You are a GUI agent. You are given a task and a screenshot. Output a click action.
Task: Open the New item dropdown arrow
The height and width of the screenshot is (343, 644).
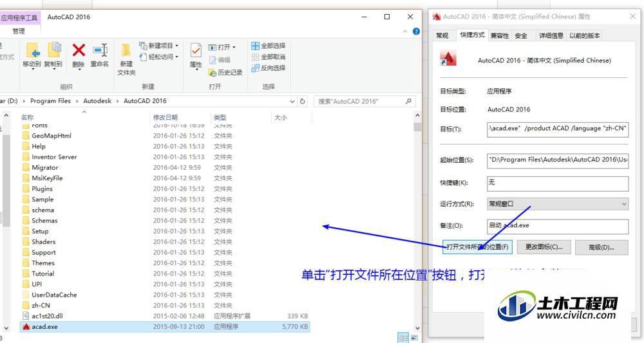(177, 46)
